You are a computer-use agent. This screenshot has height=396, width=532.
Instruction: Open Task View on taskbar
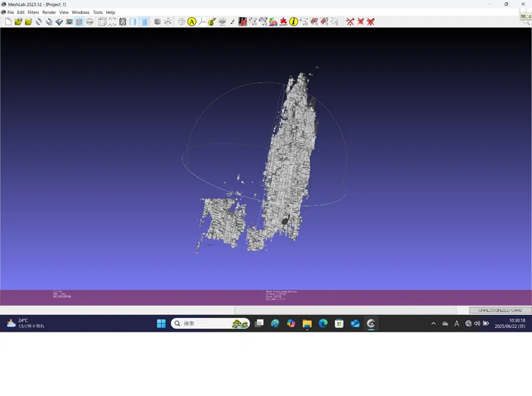click(259, 323)
